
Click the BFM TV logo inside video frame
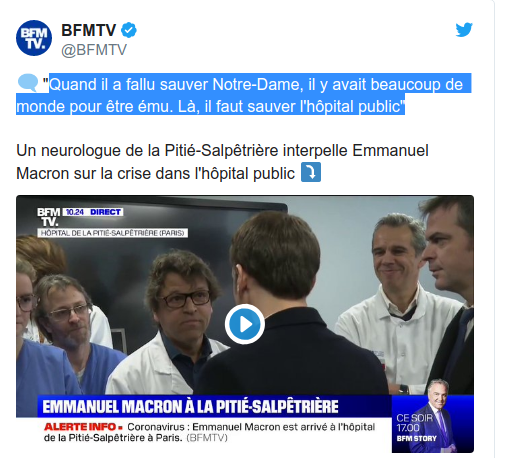point(48,217)
